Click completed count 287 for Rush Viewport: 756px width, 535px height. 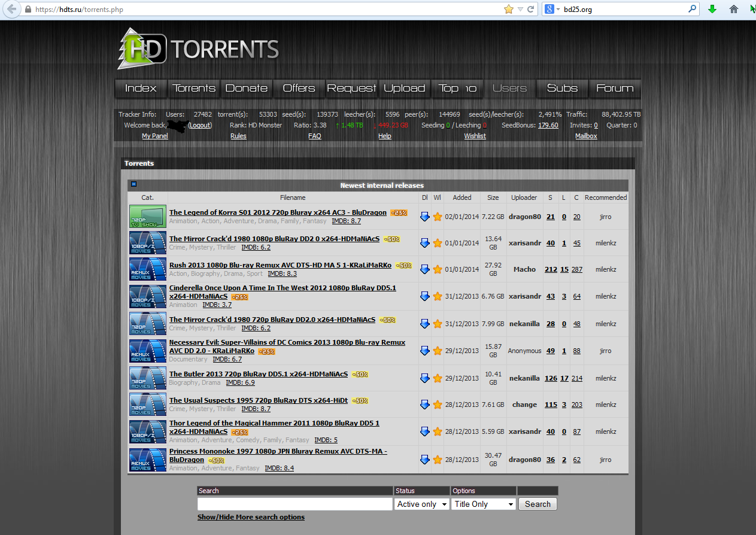[577, 269]
